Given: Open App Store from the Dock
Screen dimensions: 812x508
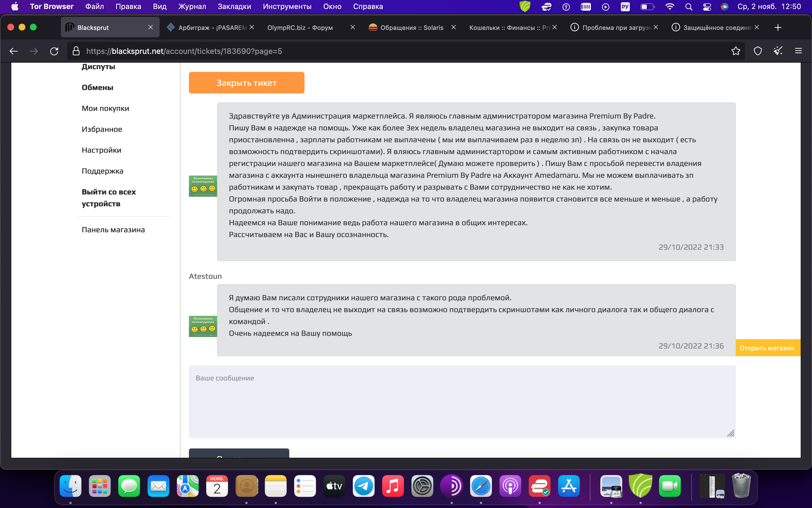Looking at the screenshot, I should click(x=569, y=486).
